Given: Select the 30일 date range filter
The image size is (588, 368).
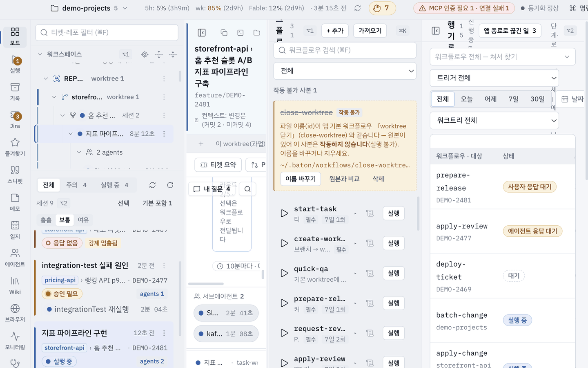Looking at the screenshot, I should (x=537, y=99).
